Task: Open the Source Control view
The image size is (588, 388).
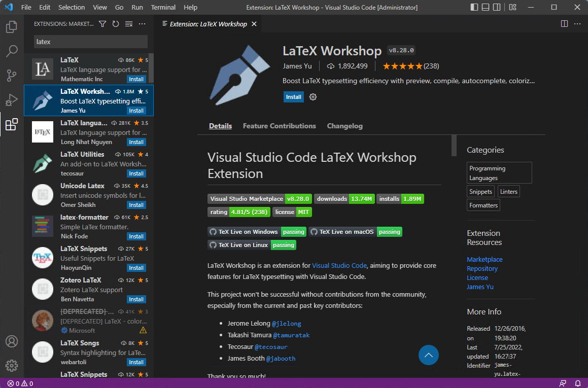Action: [11, 75]
